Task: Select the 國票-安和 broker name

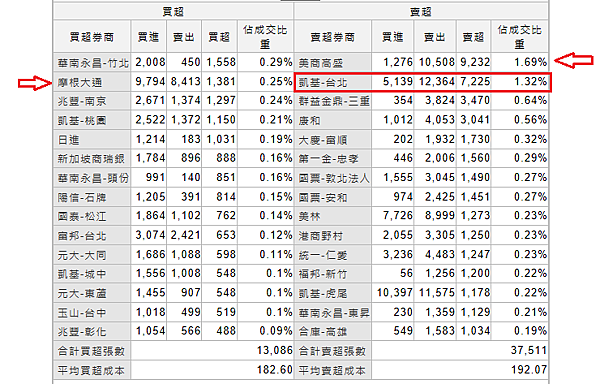Action: pyautogui.click(x=323, y=197)
